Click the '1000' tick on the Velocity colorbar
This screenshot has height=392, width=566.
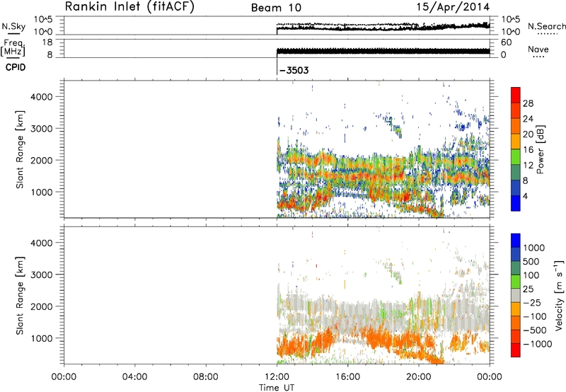[534, 248]
